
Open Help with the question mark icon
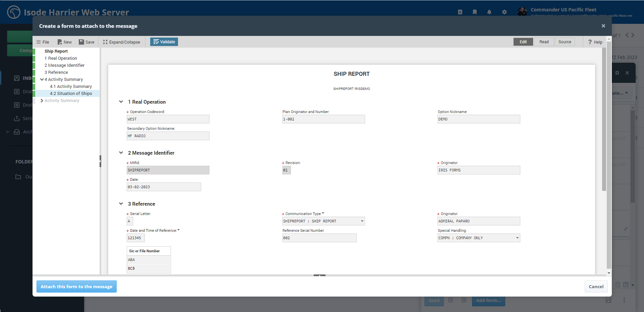(590, 42)
